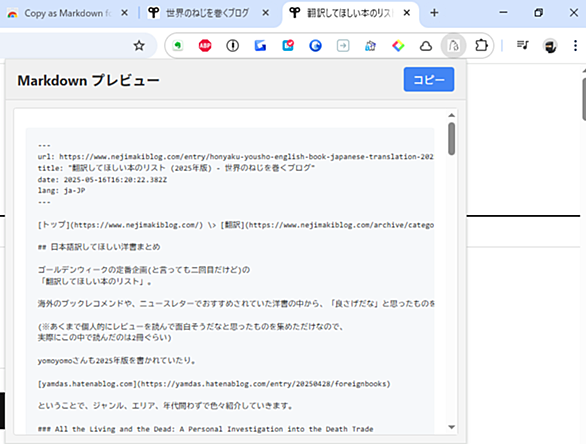Open the Chrome profile avatar
Image resolution: width=586 pixels, height=444 pixels.
(550, 46)
